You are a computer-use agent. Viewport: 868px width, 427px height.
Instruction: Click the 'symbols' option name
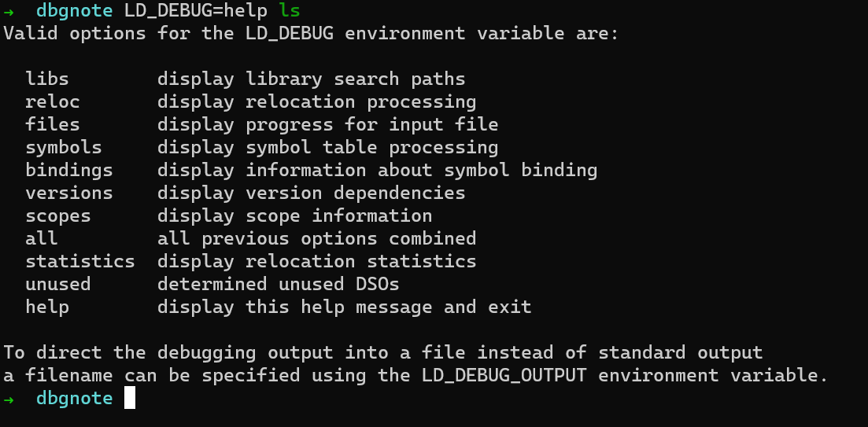64,148
